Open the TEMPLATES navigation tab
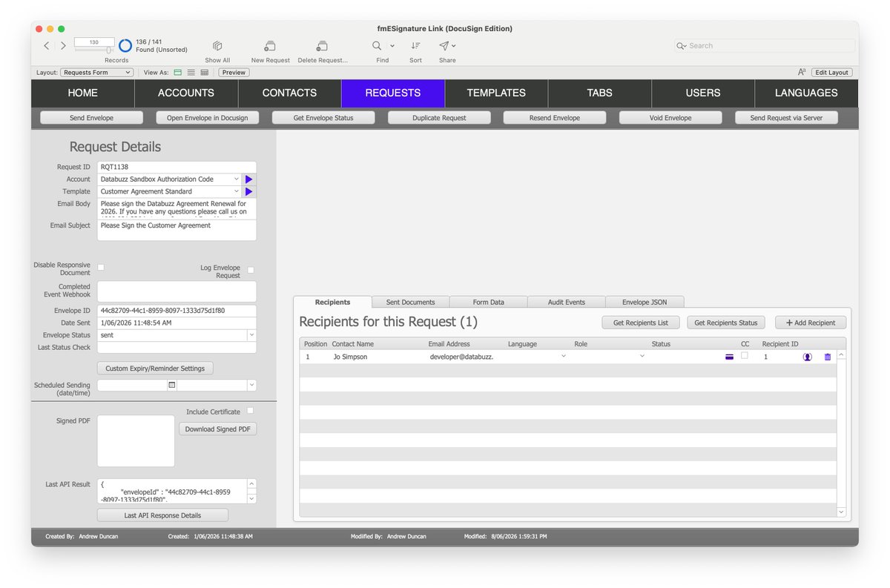 pos(496,93)
